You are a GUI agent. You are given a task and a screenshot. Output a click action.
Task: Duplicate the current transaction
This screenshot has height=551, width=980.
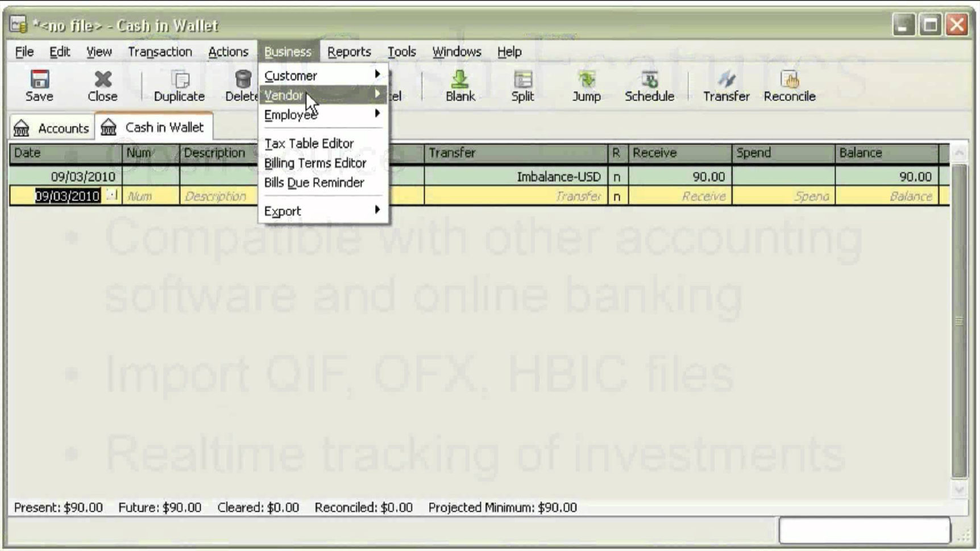(x=178, y=84)
